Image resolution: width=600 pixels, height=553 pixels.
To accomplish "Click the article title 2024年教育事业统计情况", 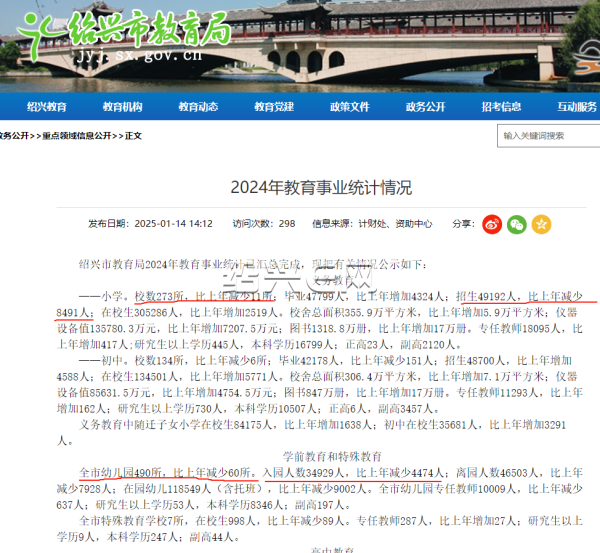I will [321, 188].
